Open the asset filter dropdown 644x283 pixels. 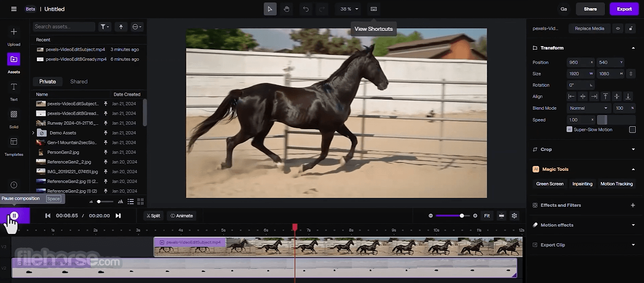click(105, 27)
